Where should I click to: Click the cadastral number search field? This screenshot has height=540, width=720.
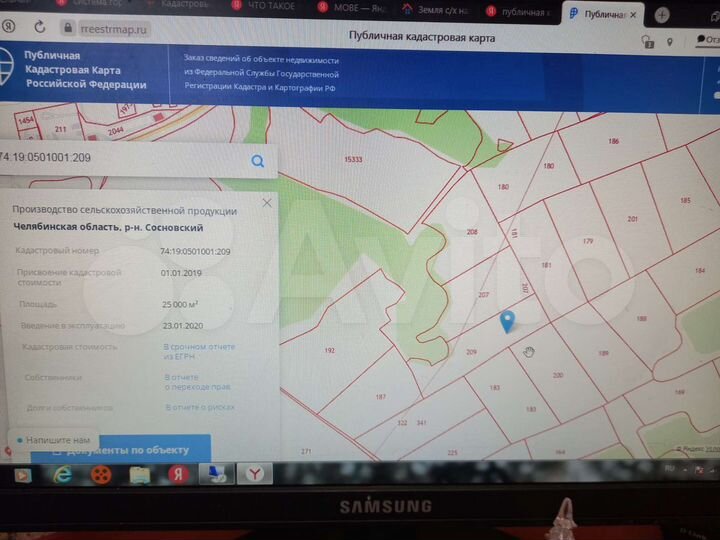coord(120,158)
